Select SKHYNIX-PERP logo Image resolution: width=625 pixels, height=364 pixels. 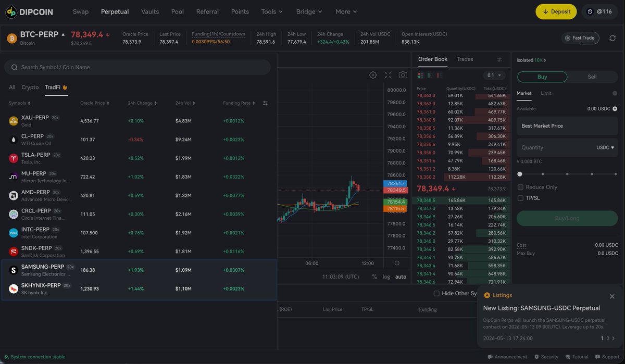14,288
